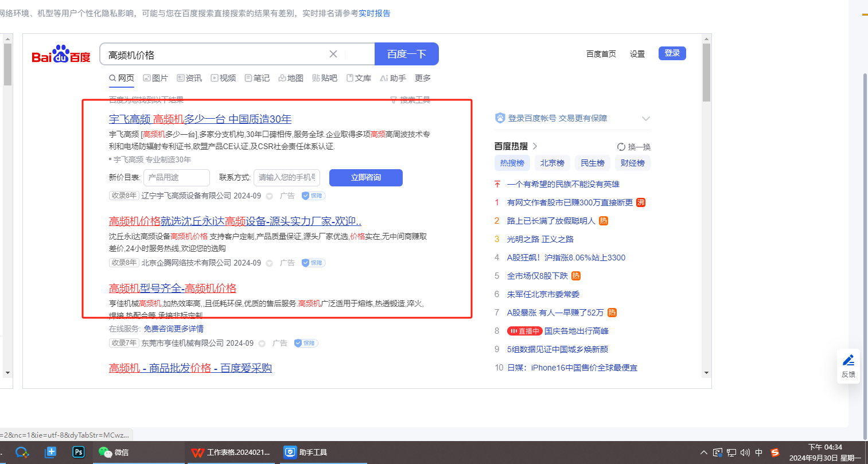Show hidden system tray icons

[704, 453]
